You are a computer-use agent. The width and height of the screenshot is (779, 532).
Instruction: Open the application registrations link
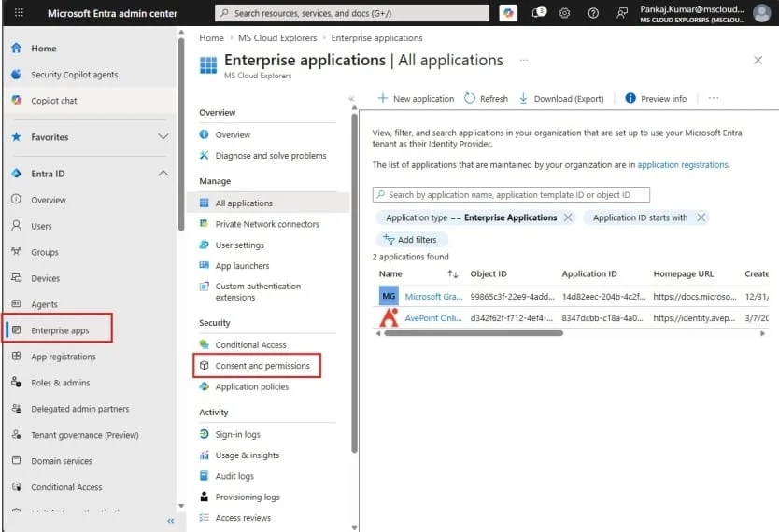point(683,165)
